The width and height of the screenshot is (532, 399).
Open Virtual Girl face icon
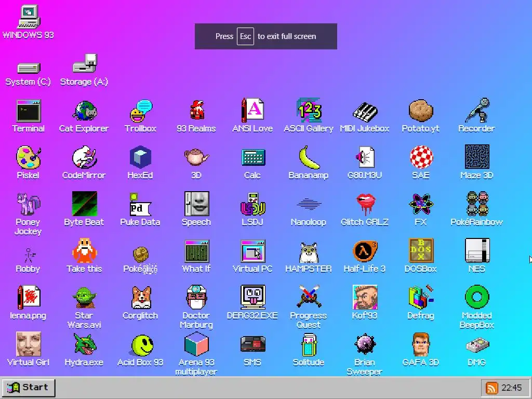pyautogui.click(x=29, y=344)
